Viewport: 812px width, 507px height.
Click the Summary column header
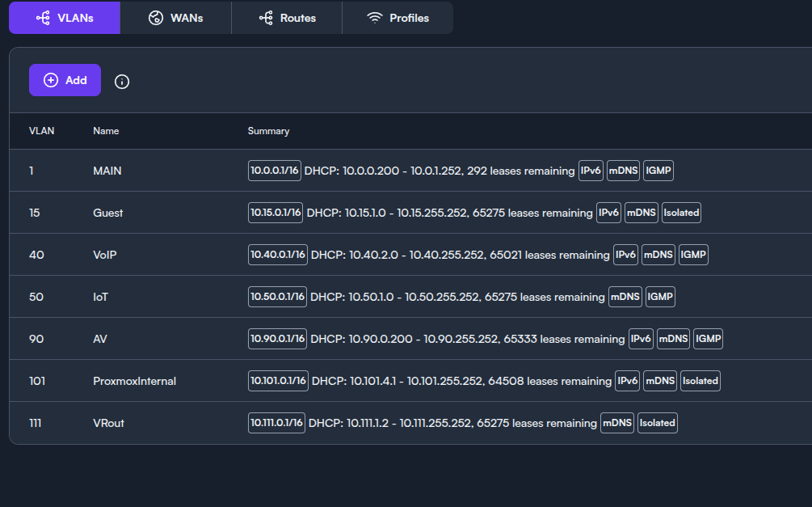click(268, 131)
